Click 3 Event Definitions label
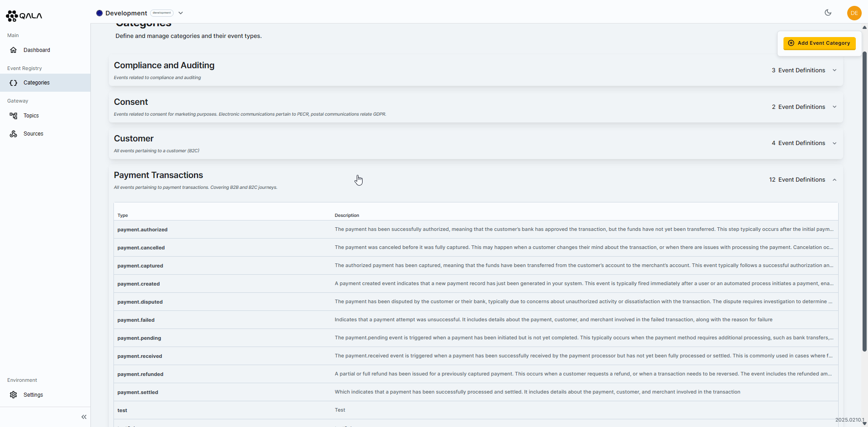Image resolution: width=868 pixels, height=427 pixels. click(798, 70)
